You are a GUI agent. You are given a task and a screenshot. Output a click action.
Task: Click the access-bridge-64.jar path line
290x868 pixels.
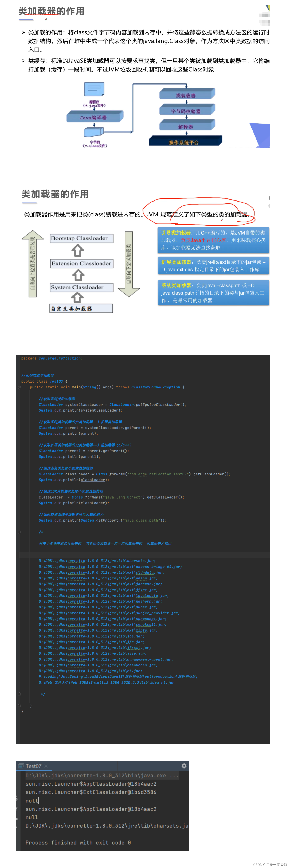point(110,567)
